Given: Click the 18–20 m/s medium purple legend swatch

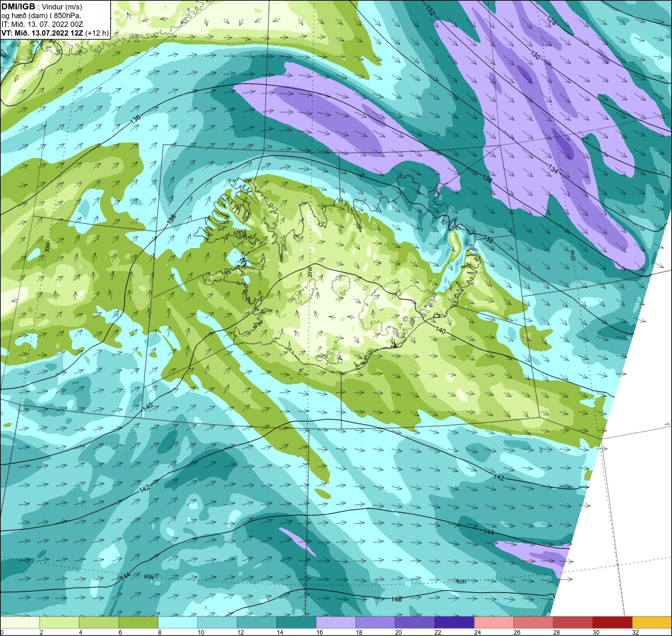Looking at the screenshot, I should pyautogui.click(x=376, y=623).
